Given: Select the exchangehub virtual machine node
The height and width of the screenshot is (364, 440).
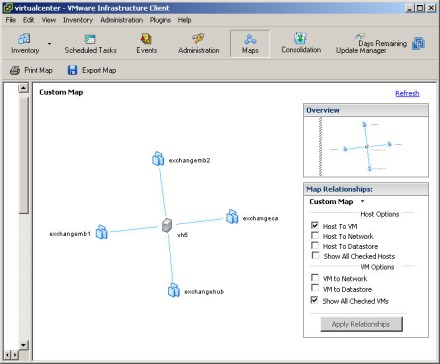Looking at the screenshot, I should tap(174, 290).
